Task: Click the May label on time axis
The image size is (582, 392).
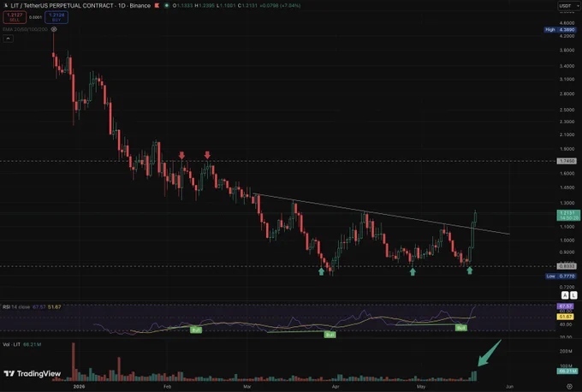Action: (x=421, y=386)
